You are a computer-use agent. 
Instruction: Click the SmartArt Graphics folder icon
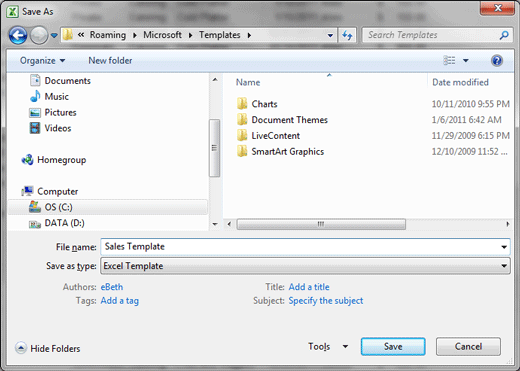click(x=242, y=151)
